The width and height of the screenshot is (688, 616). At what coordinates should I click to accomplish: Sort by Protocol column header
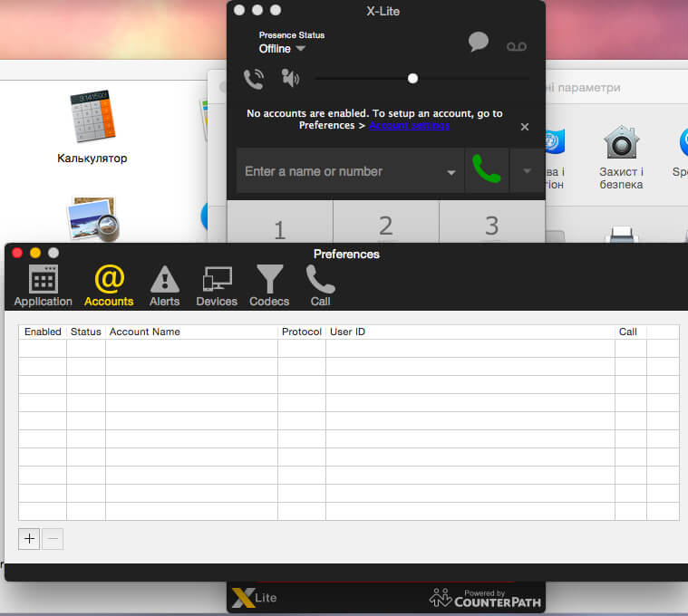302,332
